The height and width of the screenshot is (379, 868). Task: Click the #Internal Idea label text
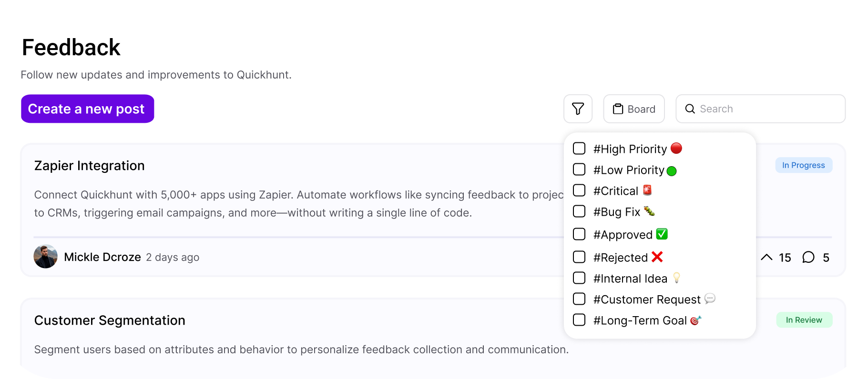(630, 279)
